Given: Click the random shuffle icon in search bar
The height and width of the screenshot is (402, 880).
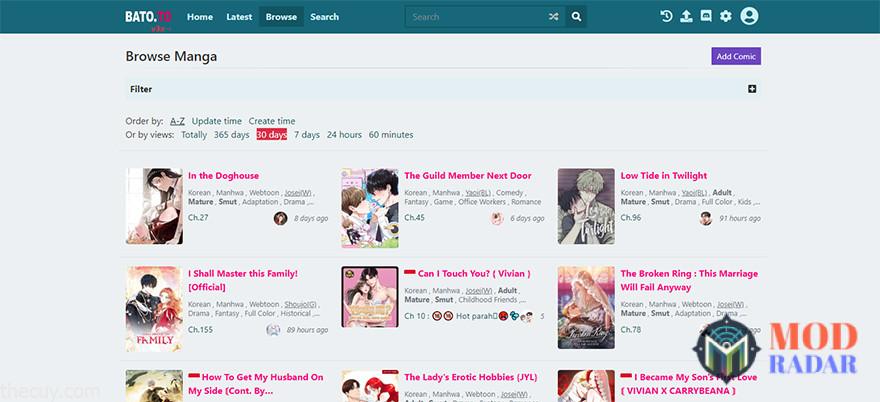Looking at the screenshot, I should click(554, 17).
